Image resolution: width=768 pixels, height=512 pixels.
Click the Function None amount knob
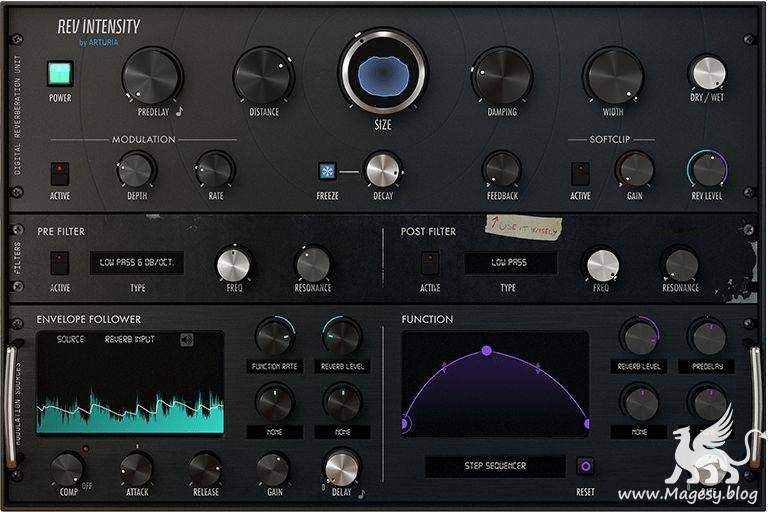click(640, 403)
